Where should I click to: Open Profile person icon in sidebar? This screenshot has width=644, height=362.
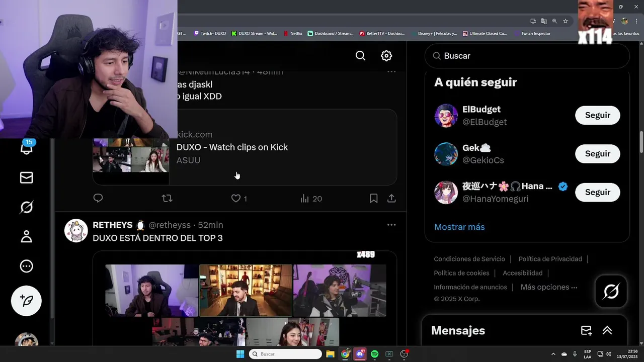26,237
